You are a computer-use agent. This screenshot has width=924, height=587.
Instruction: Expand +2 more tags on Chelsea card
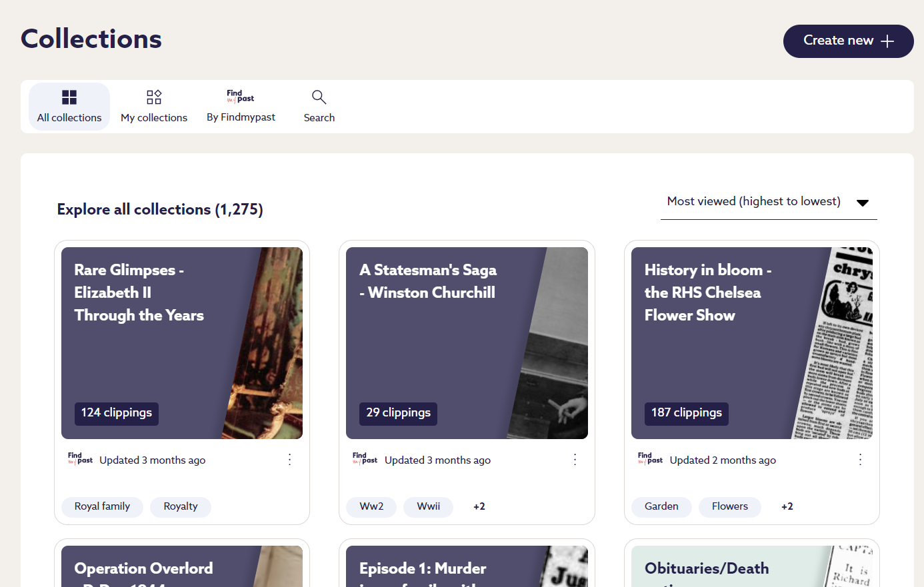(x=787, y=506)
